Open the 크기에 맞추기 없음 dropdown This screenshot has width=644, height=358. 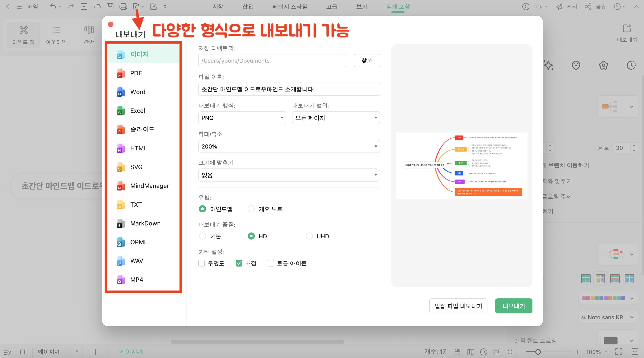tap(289, 175)
